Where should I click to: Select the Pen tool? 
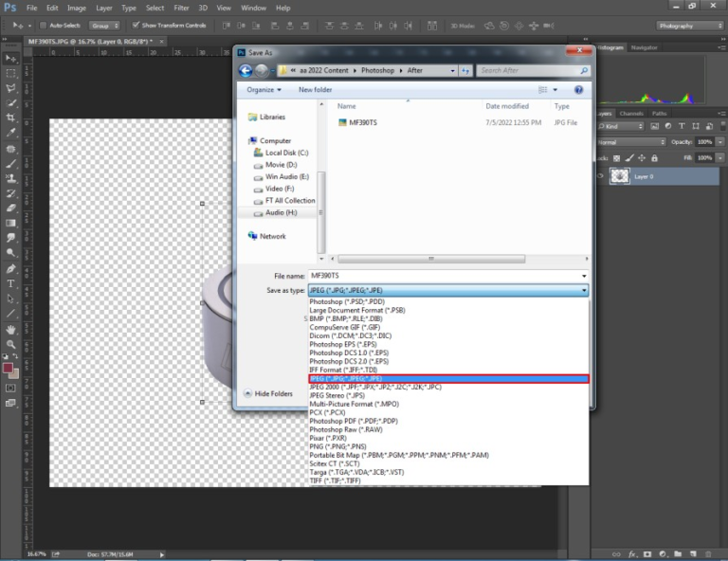point(10,269)
